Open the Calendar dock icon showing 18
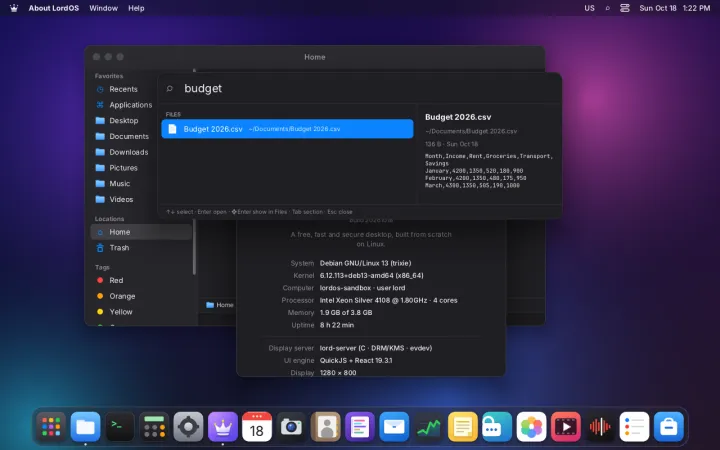 point(257,427)
